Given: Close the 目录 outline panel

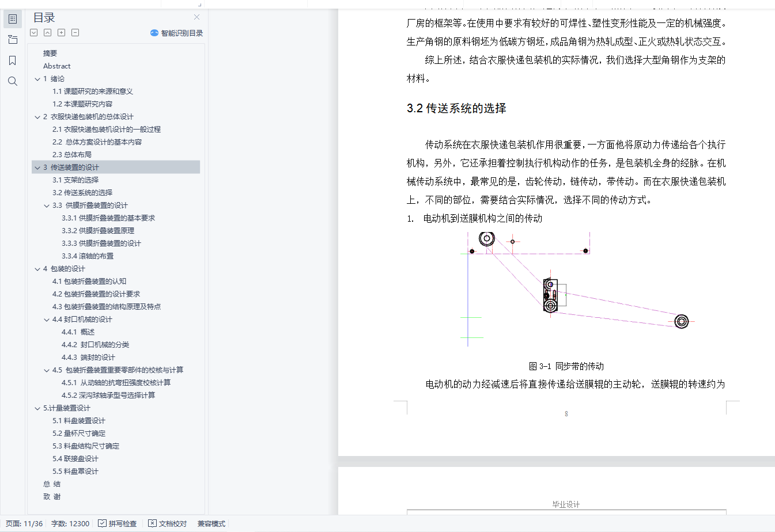Looking at the screenshot, I should pos(196,17).
